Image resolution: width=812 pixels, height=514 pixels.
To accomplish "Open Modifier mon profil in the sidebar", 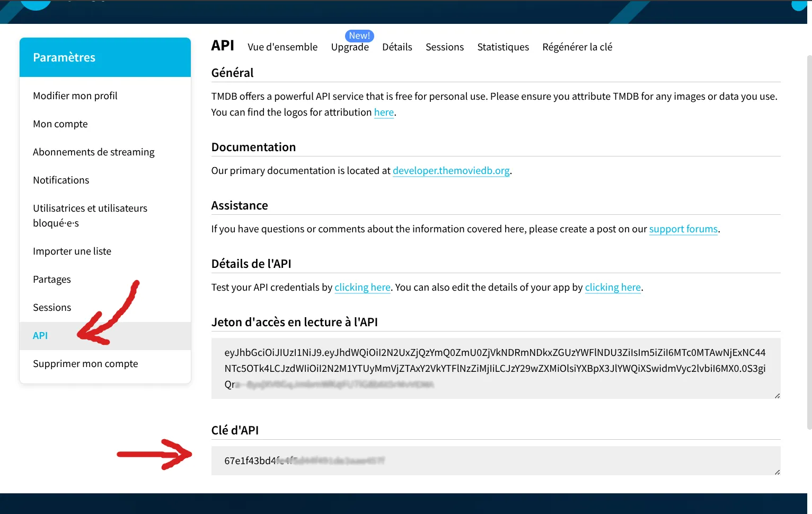I will [x=105, y=96].
